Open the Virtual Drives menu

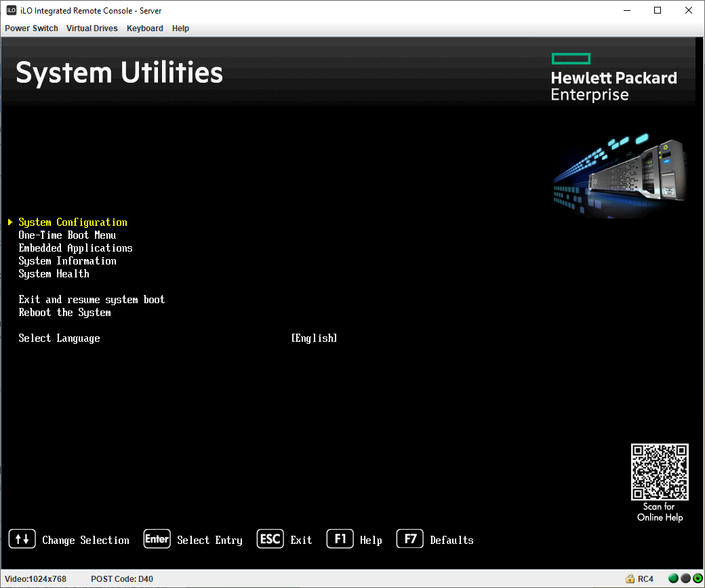(92, 28)
